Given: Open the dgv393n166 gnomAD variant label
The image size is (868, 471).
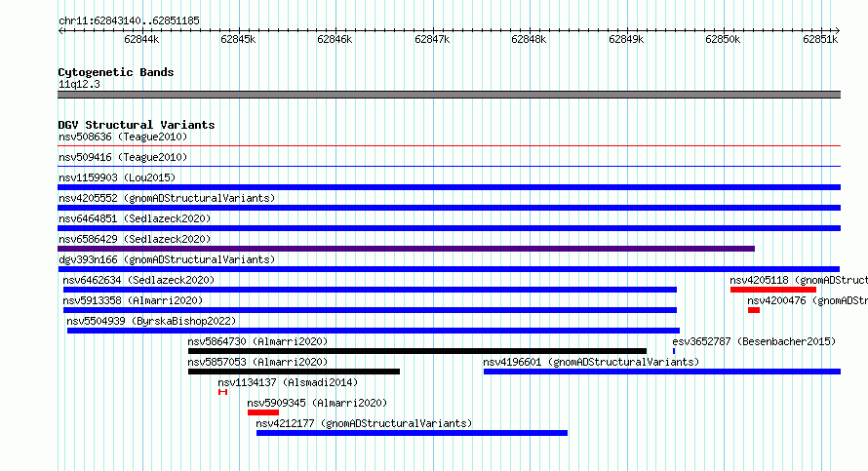Looking at the screenshot, I should click(x=167, y=259).
